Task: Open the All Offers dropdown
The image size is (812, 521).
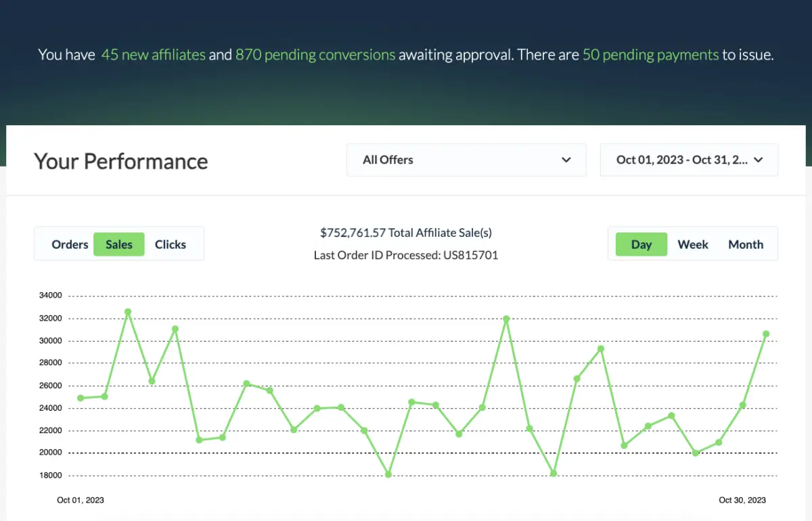Action: [466, 160]
